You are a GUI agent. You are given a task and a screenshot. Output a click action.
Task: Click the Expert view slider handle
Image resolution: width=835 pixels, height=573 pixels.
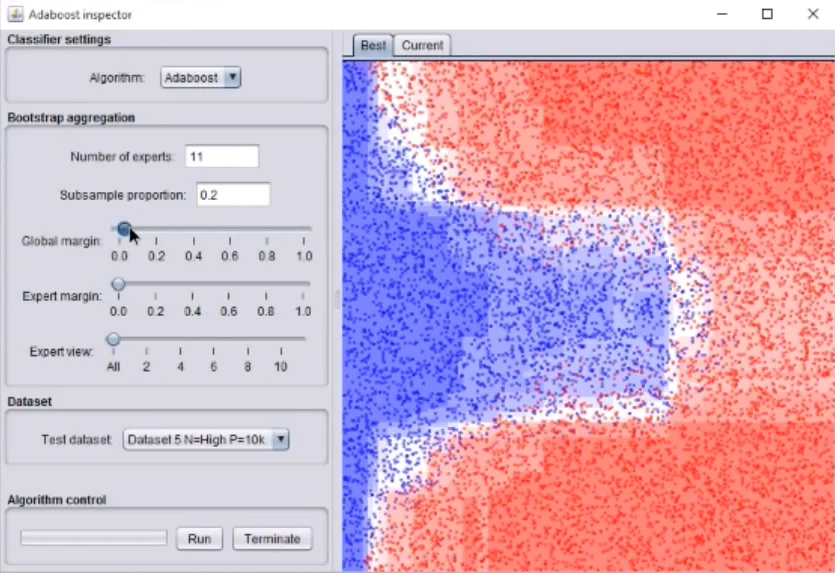tap(114, 339)
